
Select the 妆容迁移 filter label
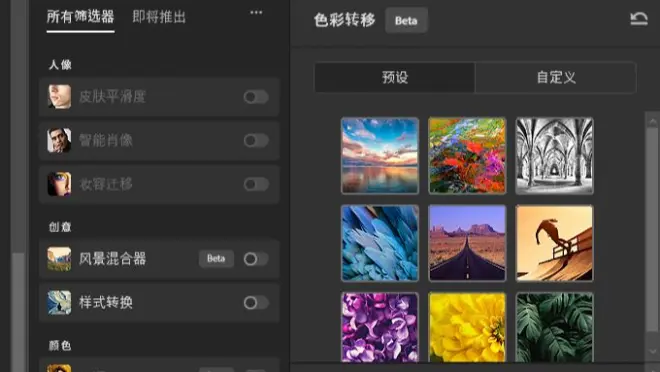(x=106, y=184)
